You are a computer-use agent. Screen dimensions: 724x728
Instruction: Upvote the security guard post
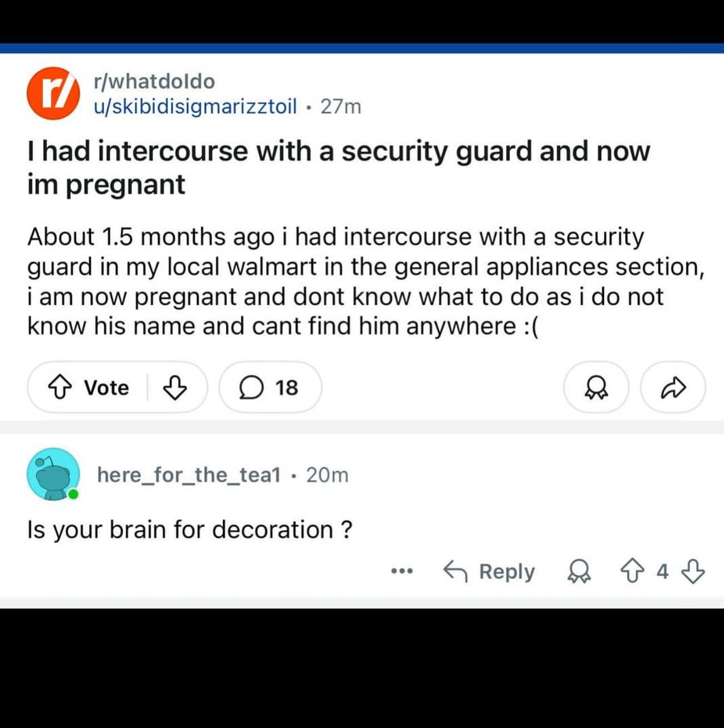click(x=60, y=388)
